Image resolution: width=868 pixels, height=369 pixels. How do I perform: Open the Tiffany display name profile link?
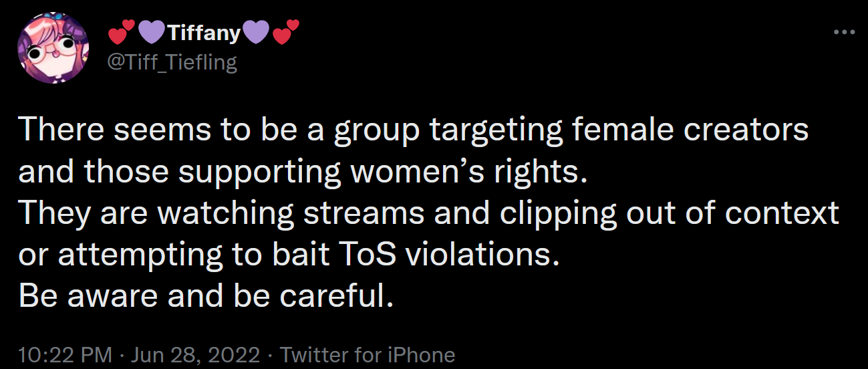pos(203,31)
